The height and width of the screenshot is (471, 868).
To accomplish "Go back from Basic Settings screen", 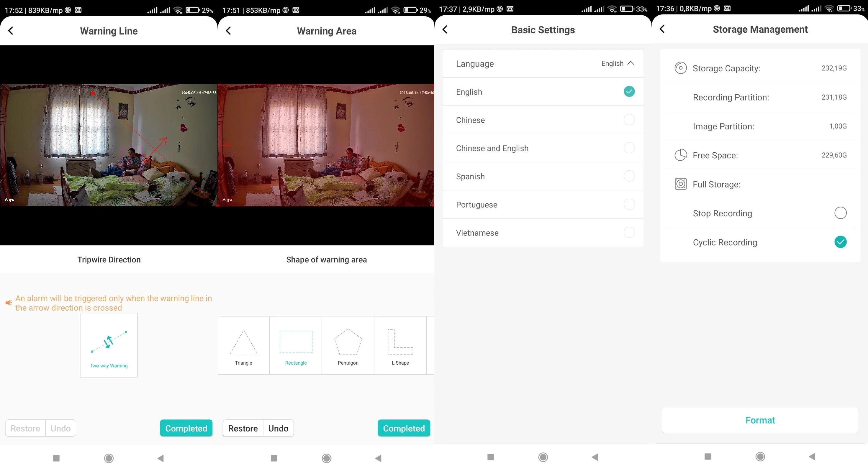I will (445, 30).
